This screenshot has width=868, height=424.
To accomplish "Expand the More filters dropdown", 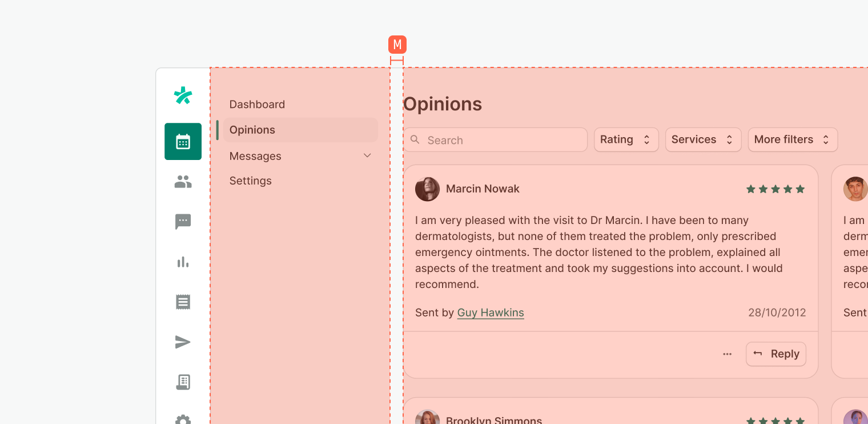I will 792,139.
